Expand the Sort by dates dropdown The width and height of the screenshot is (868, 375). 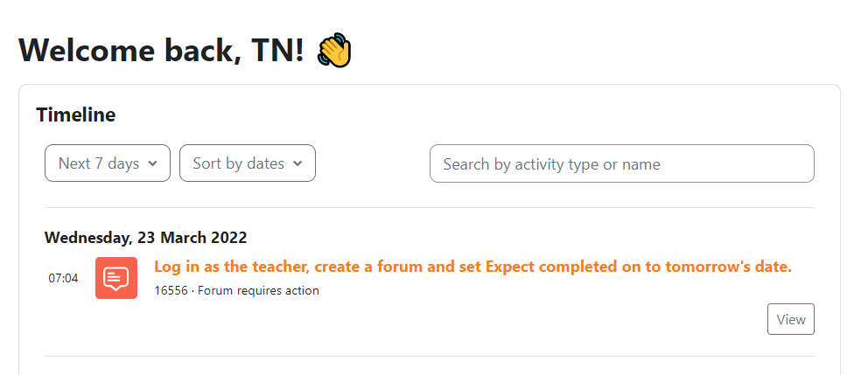[248, 163]
